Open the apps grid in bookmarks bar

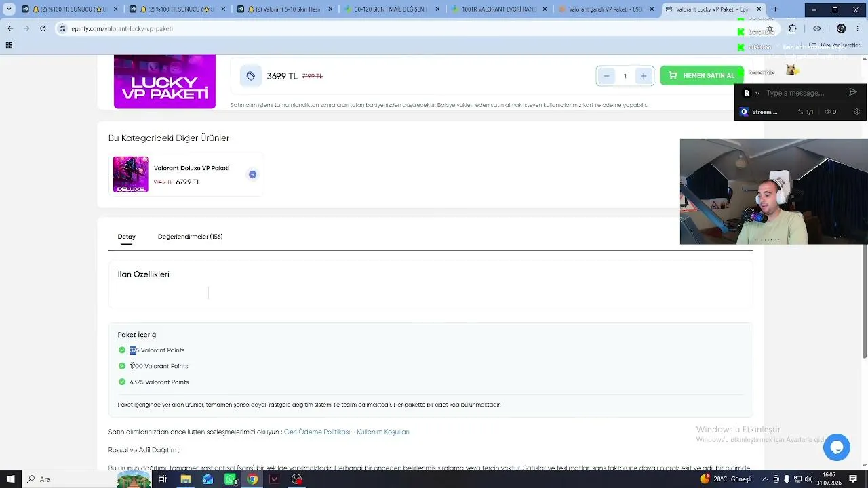coord(9,45)
